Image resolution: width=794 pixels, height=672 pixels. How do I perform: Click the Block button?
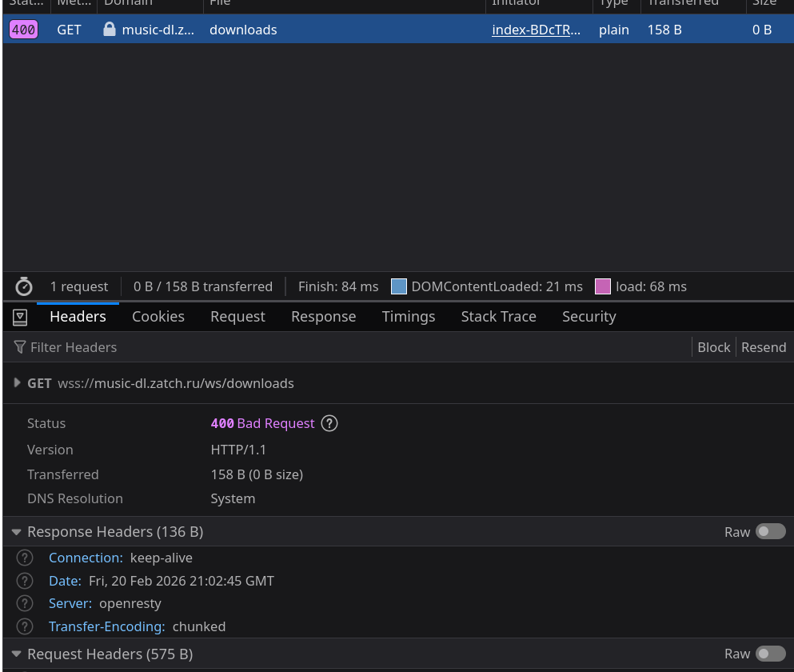tap(713, 347)
